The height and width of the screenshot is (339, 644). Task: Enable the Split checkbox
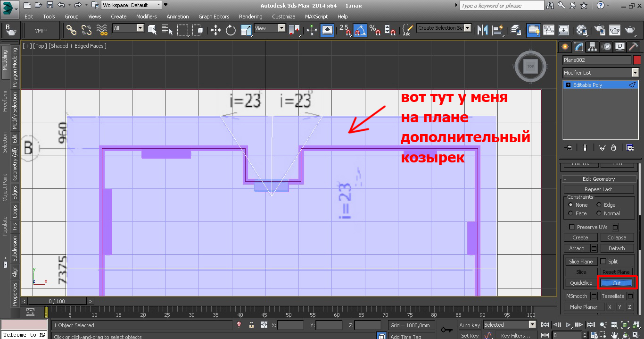(603, 262)
